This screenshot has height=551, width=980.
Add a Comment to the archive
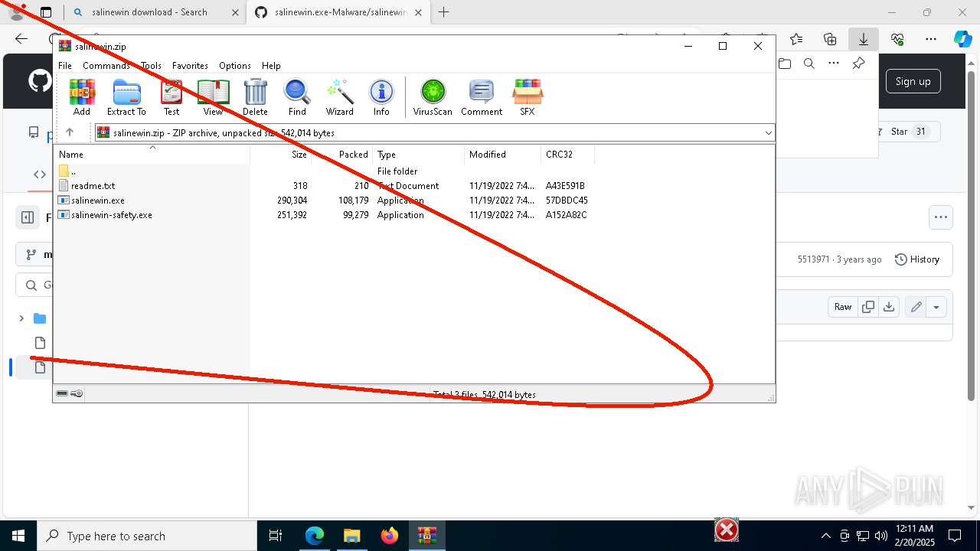coord(482,96)
